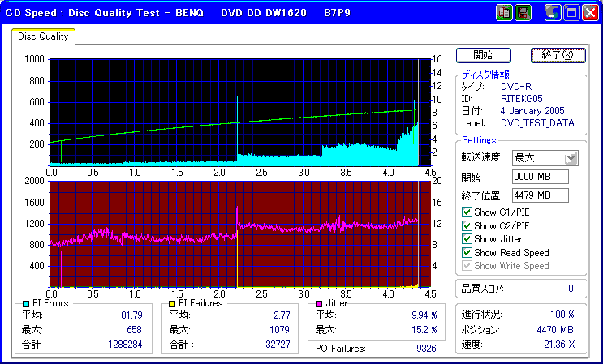The image size is (603, 364).
Task: Click PI Failures average 2.77
Action: [282, 315]
